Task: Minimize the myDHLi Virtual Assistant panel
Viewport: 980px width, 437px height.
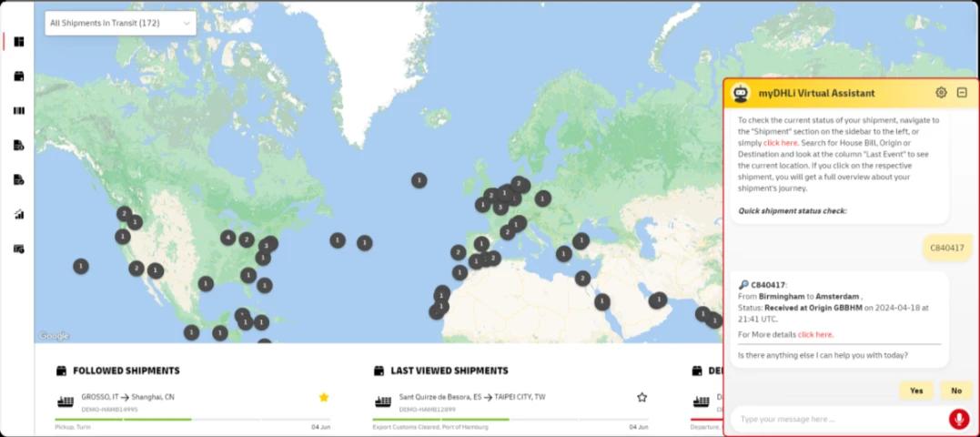Action: 962,93
